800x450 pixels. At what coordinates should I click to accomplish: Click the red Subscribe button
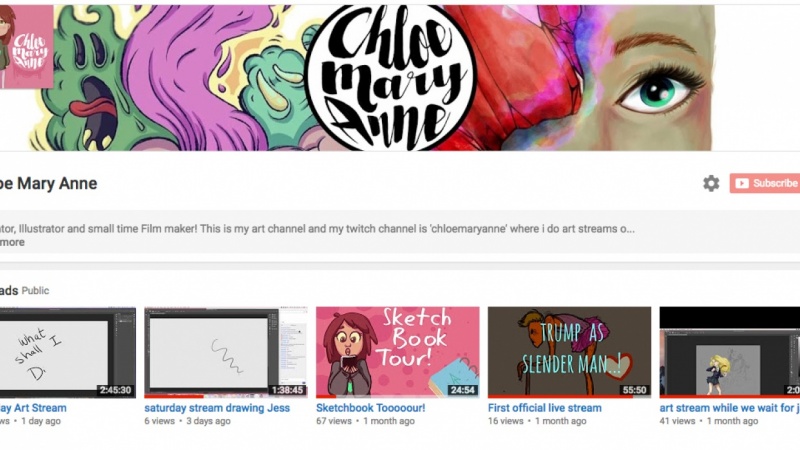point(764,183)
